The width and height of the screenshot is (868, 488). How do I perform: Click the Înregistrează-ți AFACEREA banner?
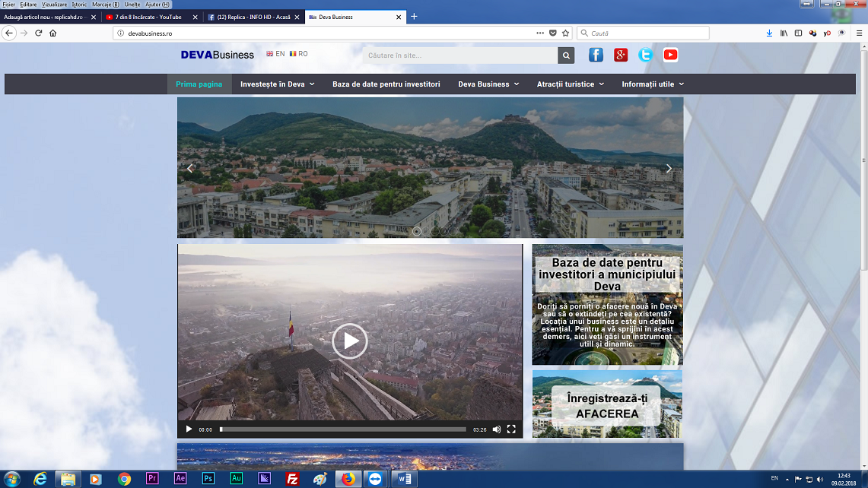pos(606,406)
